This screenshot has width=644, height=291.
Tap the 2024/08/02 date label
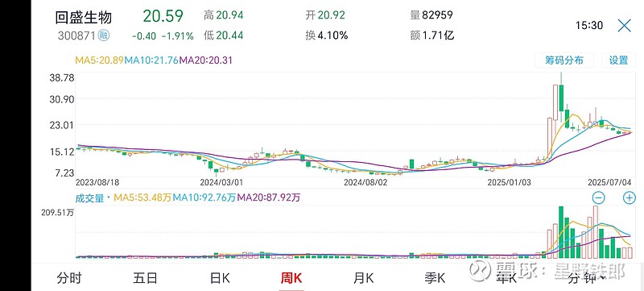(x=365, y=181)
